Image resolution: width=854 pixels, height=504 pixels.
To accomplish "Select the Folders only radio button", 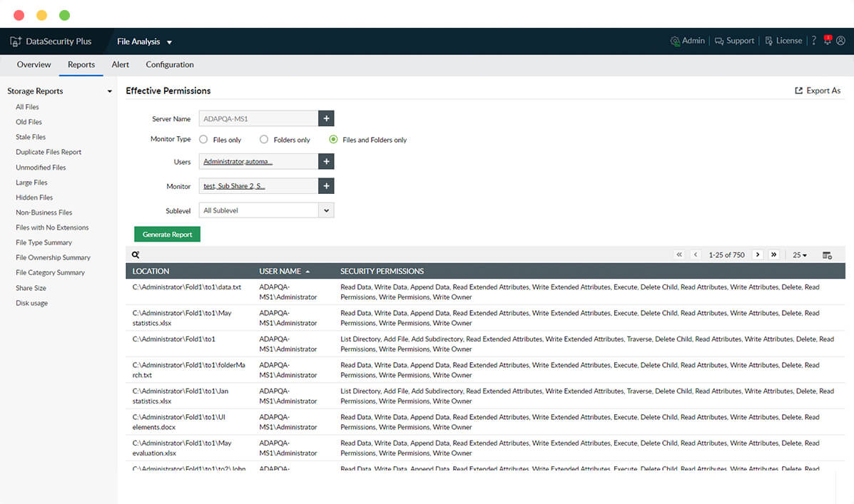I will [x=264, y=140].
